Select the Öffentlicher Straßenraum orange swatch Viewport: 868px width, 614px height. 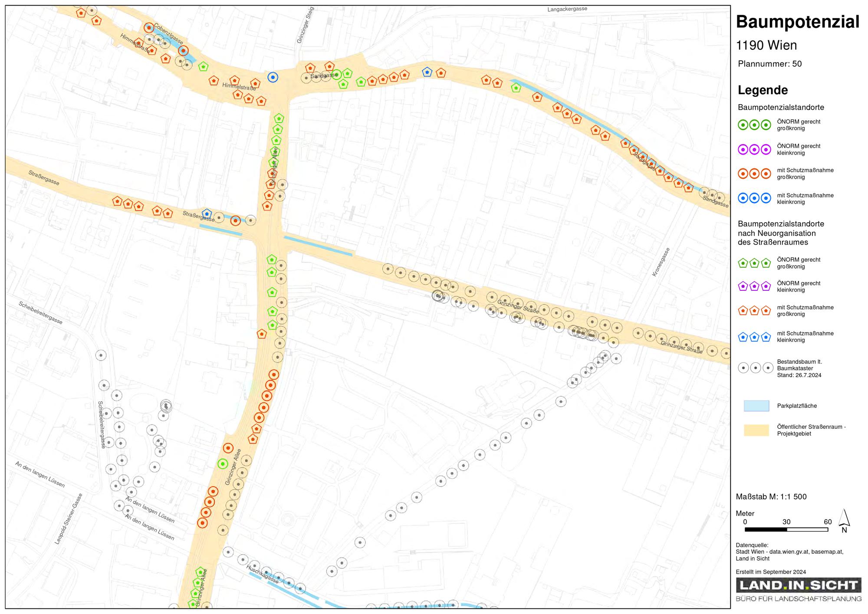pyautogui.click(x=756, y=430)
